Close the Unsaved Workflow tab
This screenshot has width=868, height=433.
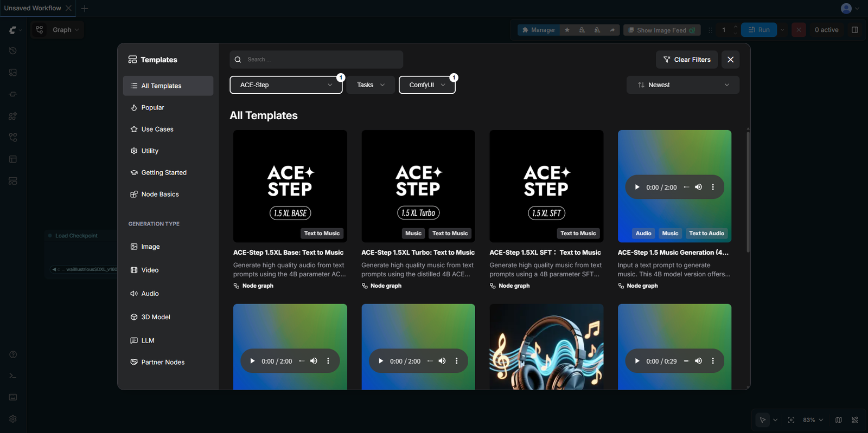[68, 8]
